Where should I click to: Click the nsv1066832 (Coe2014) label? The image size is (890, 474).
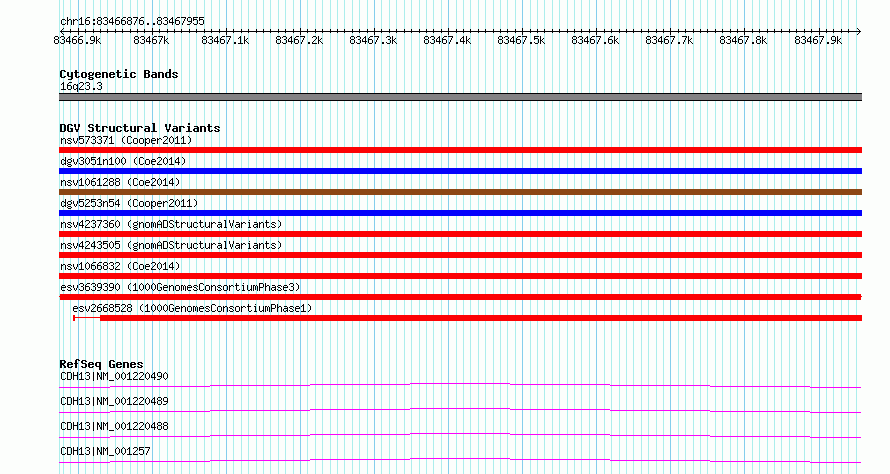pos(120,266)
